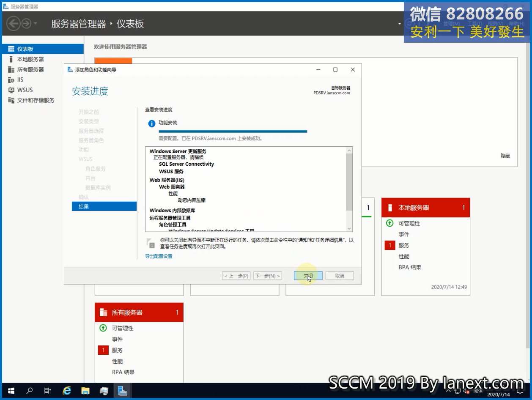Click the installation list scrollbar thumb
This screenshot has height=400, width=532.
[349, 182]
